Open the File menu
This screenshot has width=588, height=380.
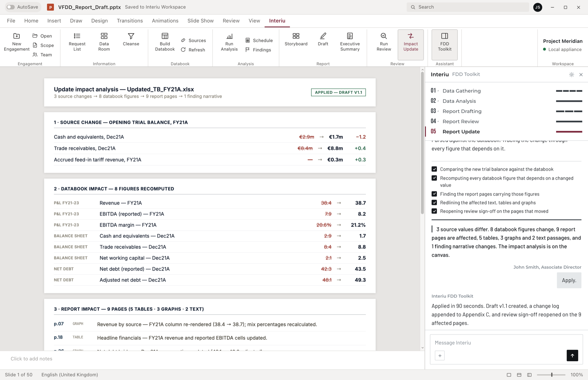click(11, 21)
